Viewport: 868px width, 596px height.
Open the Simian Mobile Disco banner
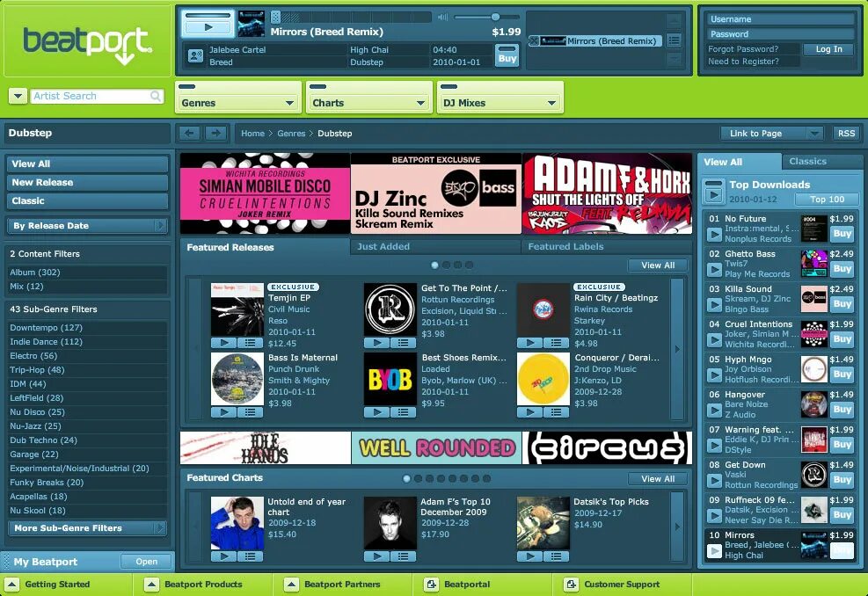(x=266, y=193)
